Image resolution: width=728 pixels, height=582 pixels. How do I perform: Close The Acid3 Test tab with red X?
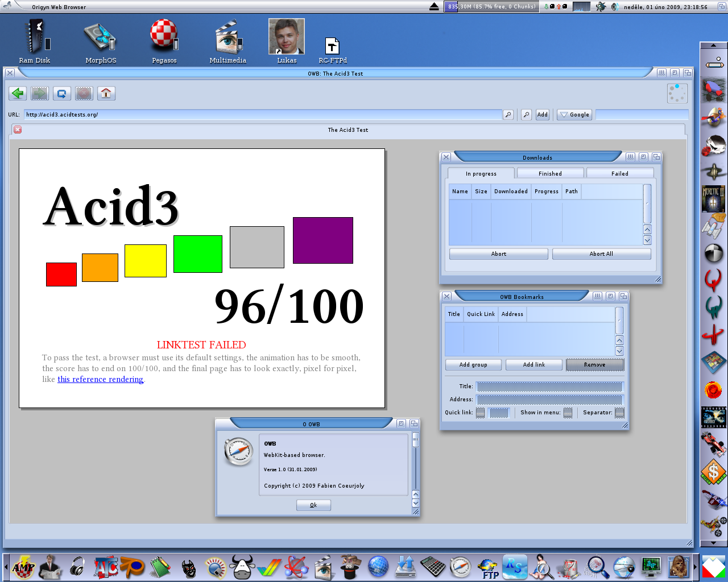[18, 130]
